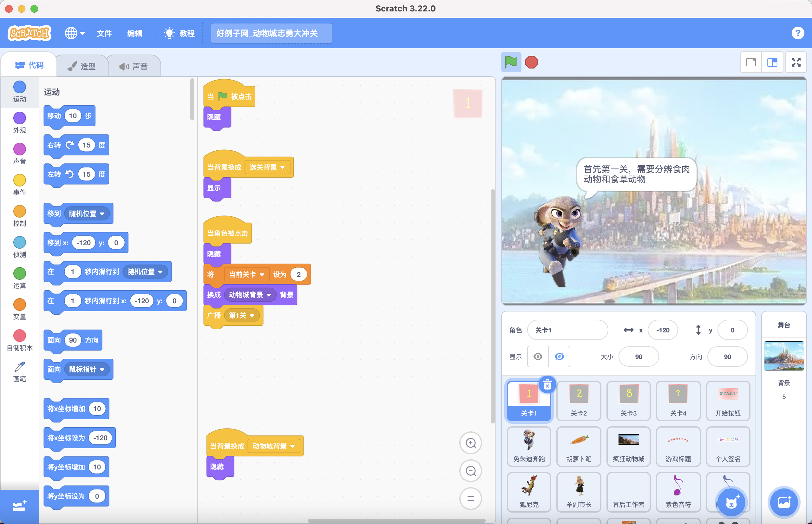Select sprite 关卡2

click(x=579, y=401)
